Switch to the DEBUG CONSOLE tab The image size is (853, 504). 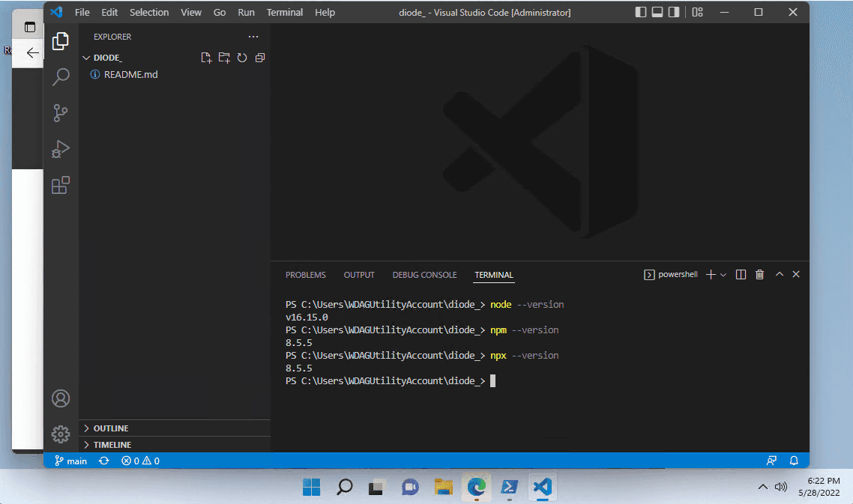[425, 275]
